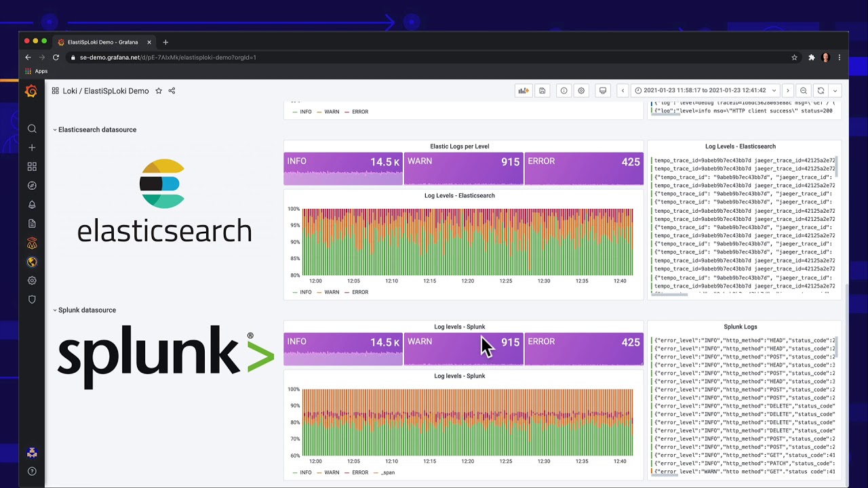Screen dimensions: 868x488
Task: Open the Grafana home logo
Action: click(x=31, y=91)
